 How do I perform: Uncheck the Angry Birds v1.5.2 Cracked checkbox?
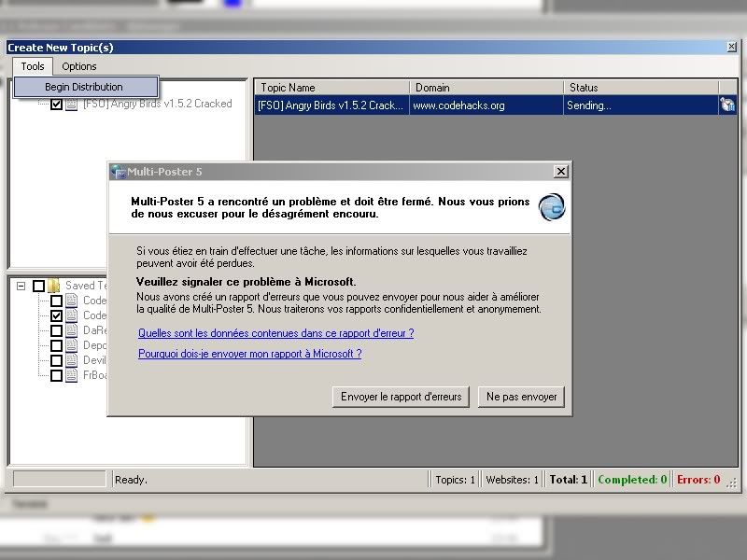(56, 104)
